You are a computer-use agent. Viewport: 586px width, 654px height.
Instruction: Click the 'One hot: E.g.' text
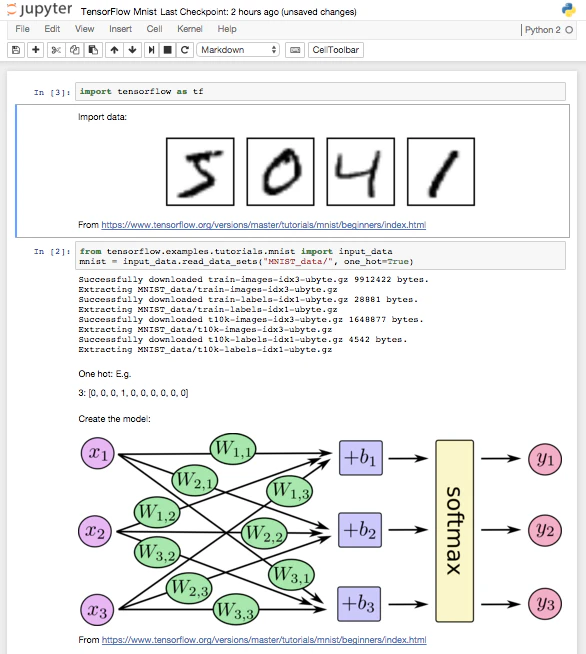coord(105,374)
